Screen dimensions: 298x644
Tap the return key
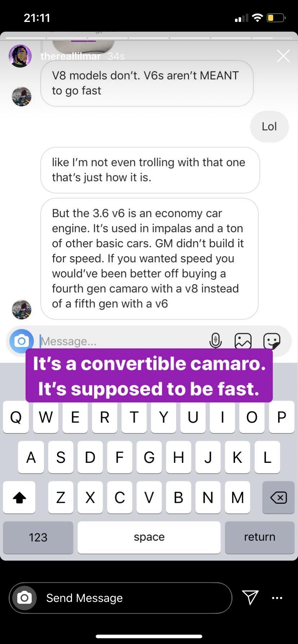pos(259,537)
